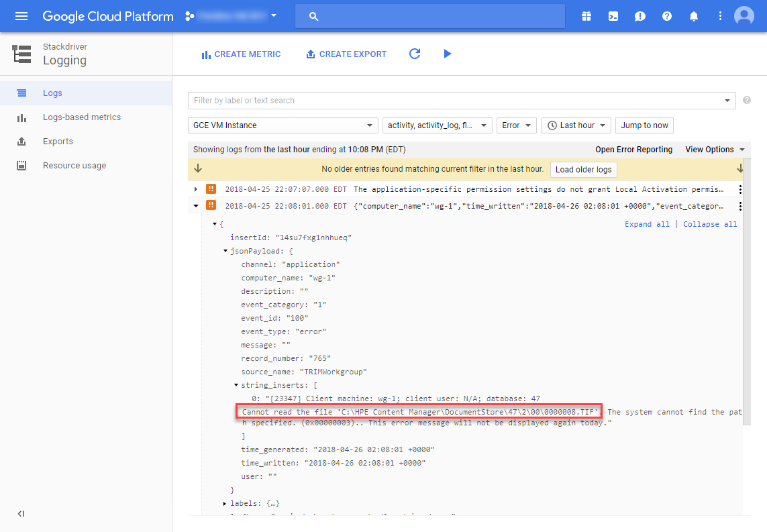Open the filter field dropdown arrow
This screenshot has width=767, height=532.
click(727, 101)
